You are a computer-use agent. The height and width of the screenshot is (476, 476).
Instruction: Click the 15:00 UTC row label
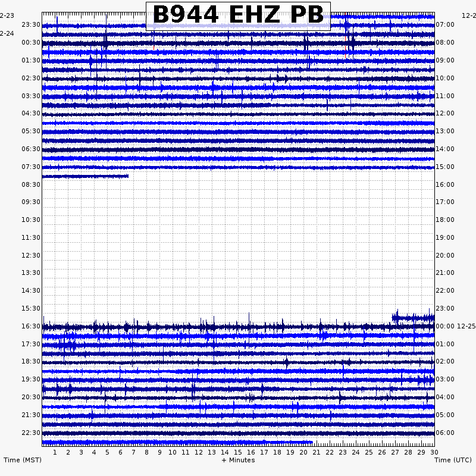point(445,167)
